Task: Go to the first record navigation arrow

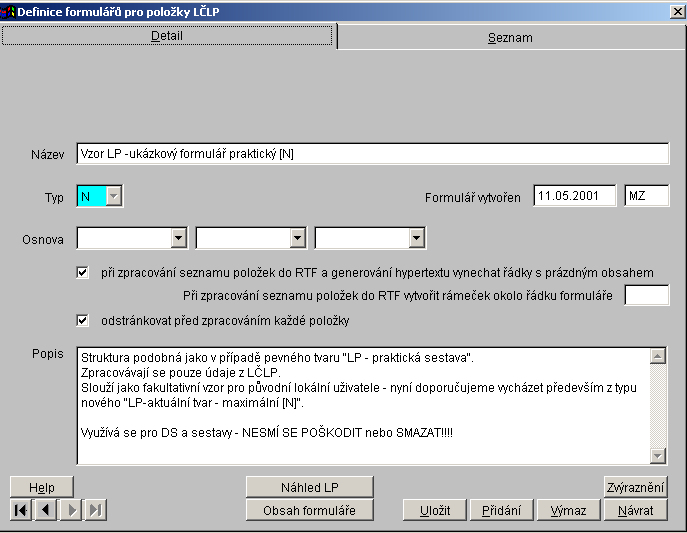Action: (x=20, y=510)
